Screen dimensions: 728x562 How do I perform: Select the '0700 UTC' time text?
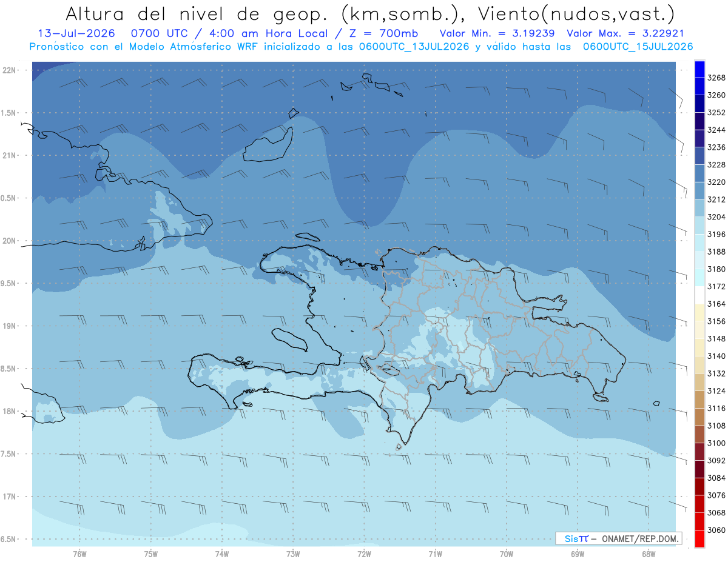click(x=160, y=33)
